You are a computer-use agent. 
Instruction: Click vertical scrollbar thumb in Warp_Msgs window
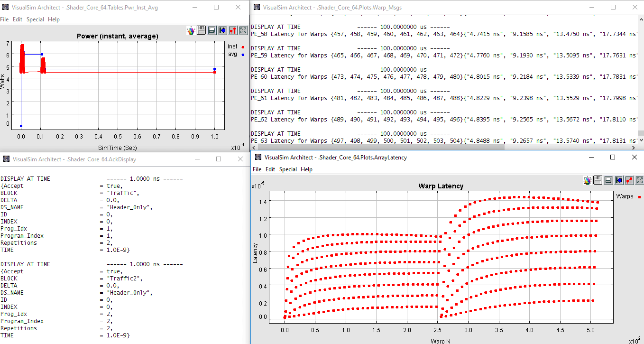640,133
